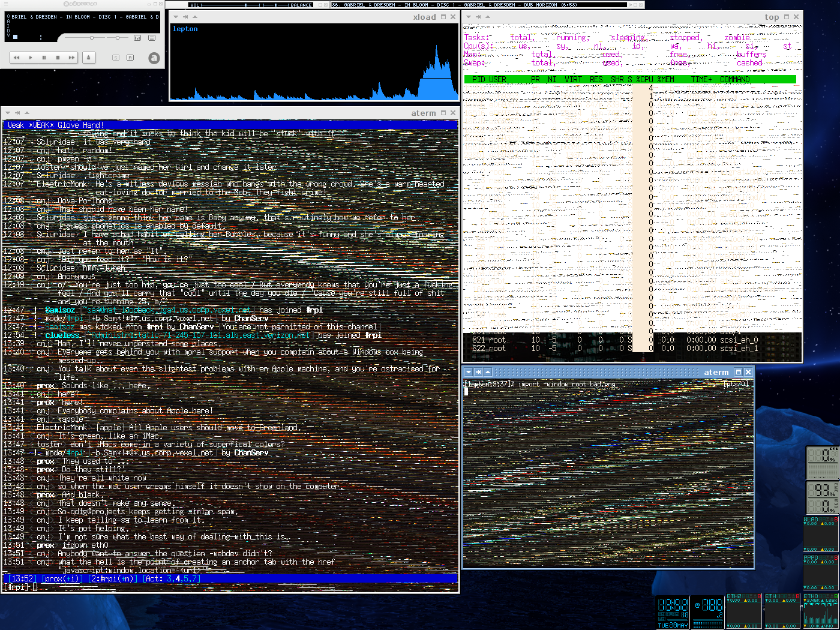
Task: Click the CPU monitor dockapp
Action: [821, 463]
